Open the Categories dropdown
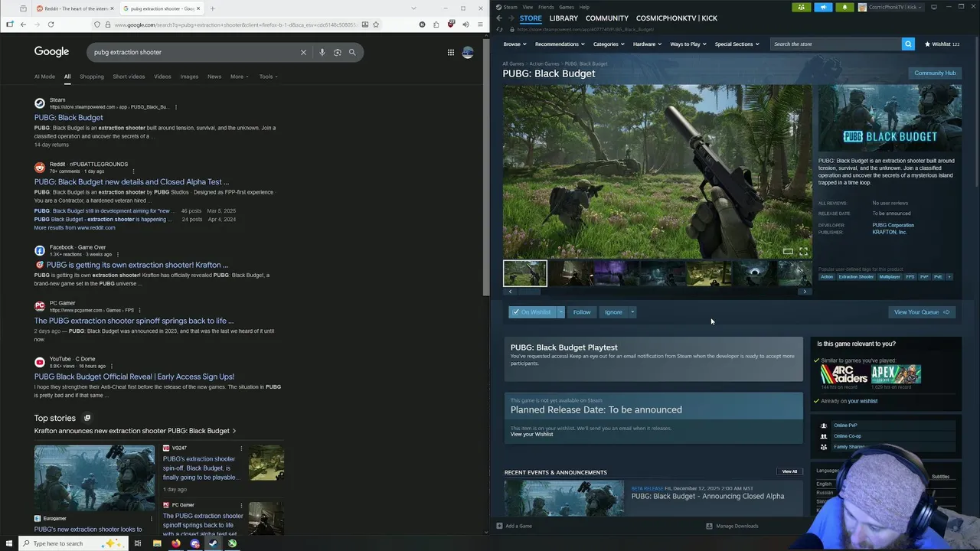The height and width of the screenshot is (551, 980). coord(608,44)
